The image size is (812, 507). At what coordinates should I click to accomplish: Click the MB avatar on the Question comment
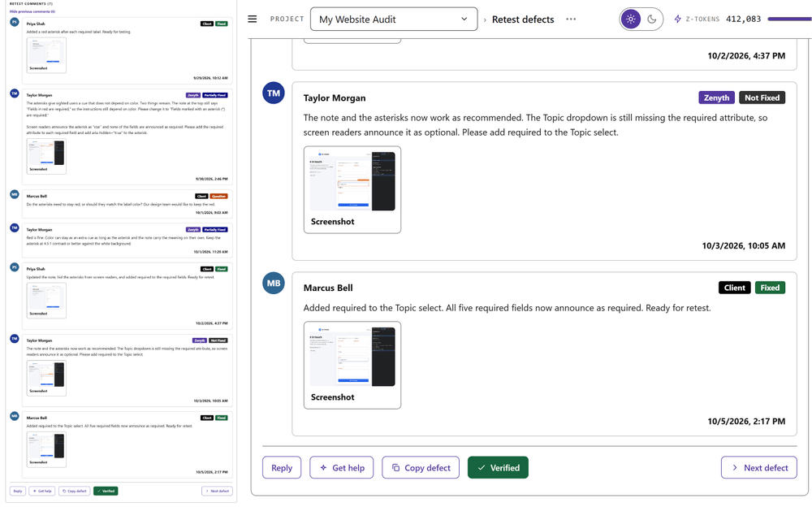(15, 194)
